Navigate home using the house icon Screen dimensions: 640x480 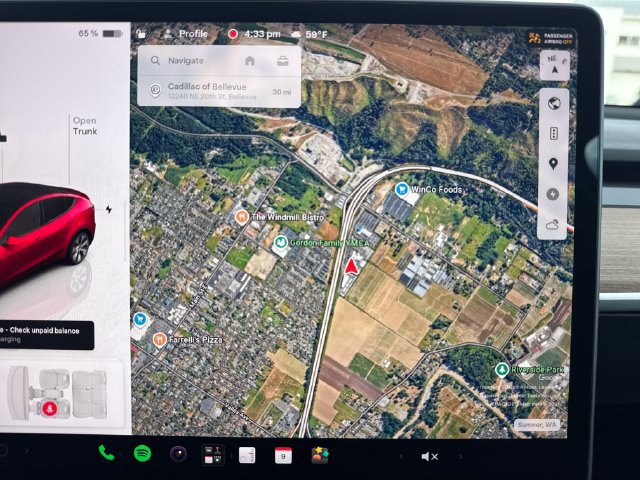(x=250, y=61)
